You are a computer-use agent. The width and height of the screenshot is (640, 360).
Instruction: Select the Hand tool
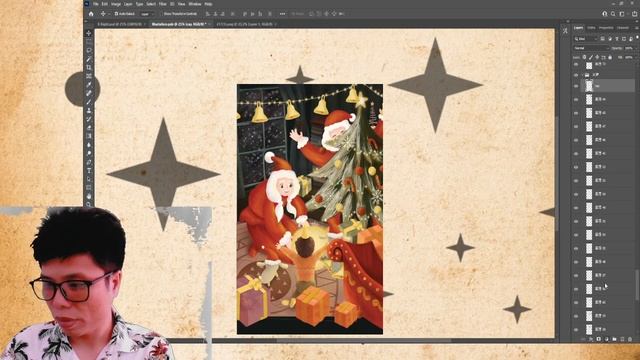tap(89, 196)
